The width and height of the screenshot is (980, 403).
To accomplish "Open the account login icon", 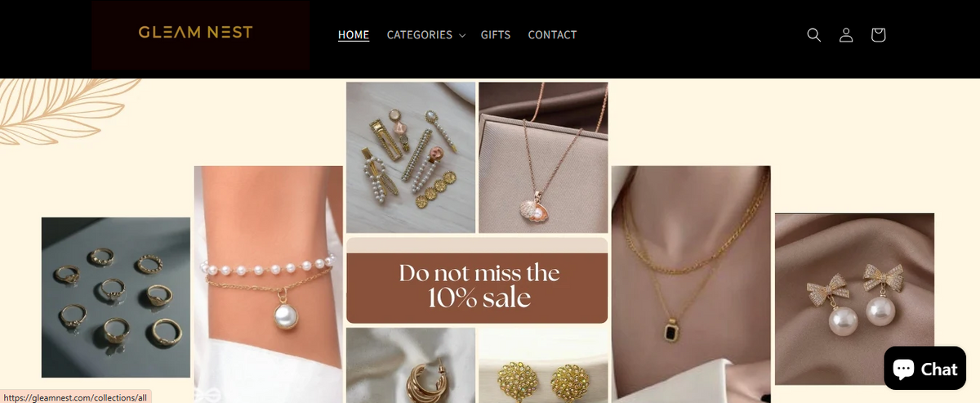I will click(846, 35).
